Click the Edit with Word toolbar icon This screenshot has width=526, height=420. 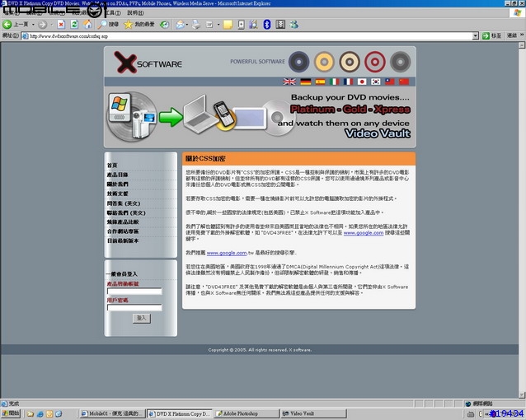click(x=209, y=24)
